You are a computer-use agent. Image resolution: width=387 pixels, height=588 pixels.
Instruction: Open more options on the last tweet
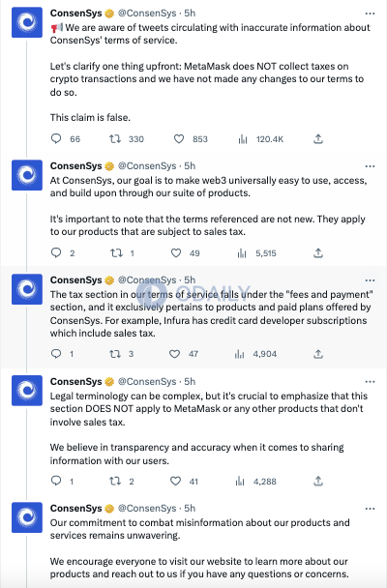pyautogui.click(x=370, y=509)
